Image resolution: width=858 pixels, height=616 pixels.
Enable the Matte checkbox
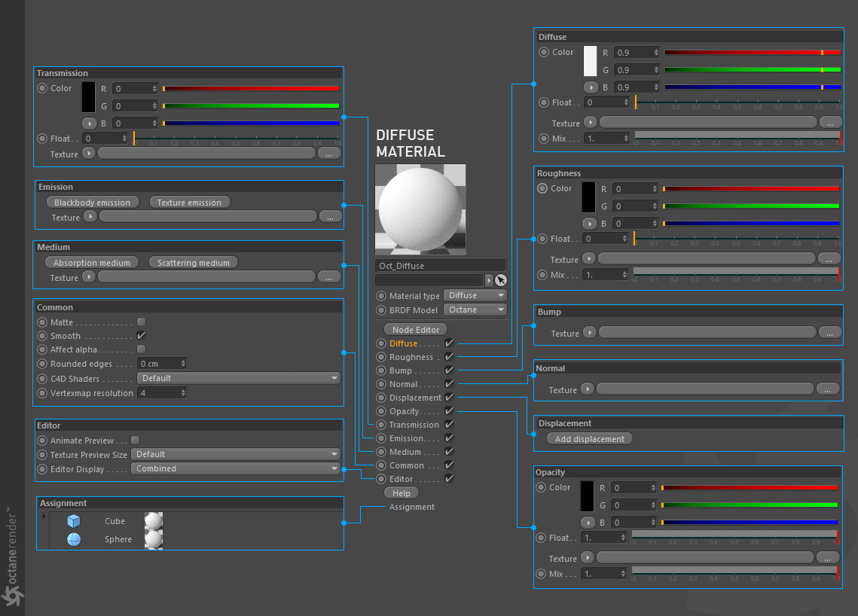[141, 322]
